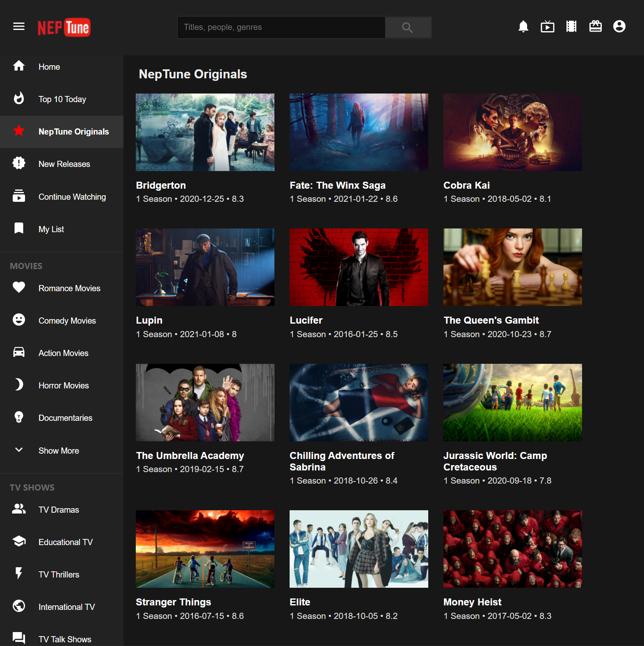This screenshot has height=646, width=644.
Task: Click the chat bubble TV Talk Shows icon
Action: [19, 638]
